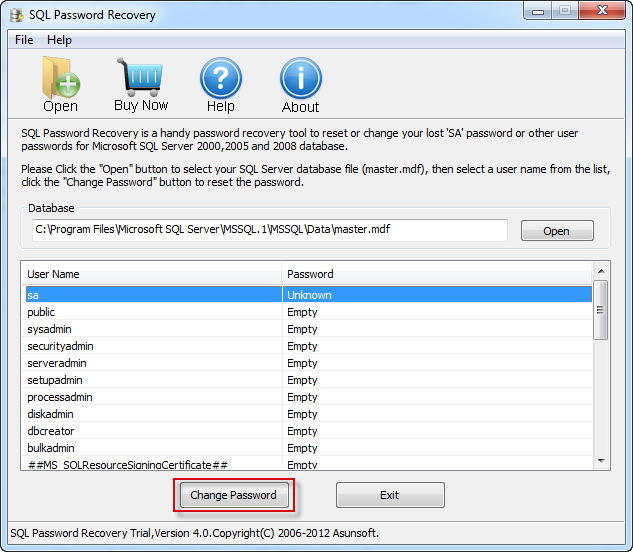Select the diskadmin user row
The width and height of the screenshot is (633, 552).
(309, 413)
